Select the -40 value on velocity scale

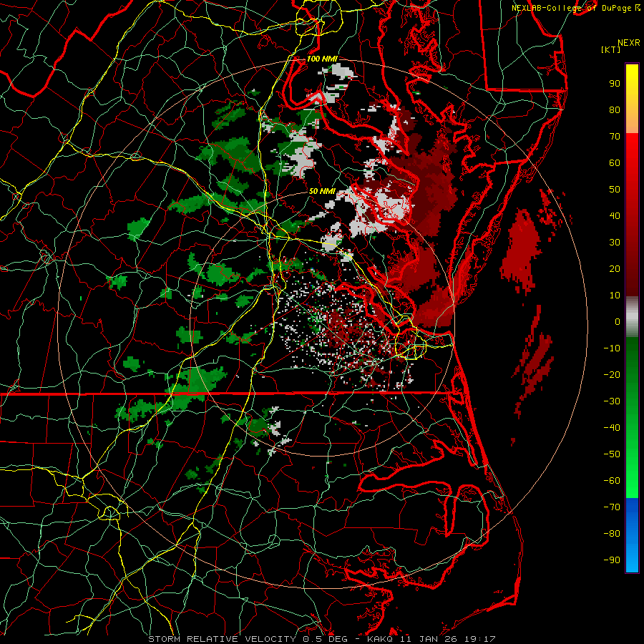pyautogui.click(x=612, y=428)
